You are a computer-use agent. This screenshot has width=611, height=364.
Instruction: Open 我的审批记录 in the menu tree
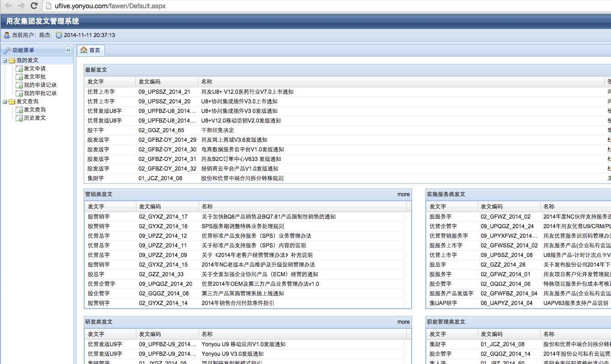point(40,93)
